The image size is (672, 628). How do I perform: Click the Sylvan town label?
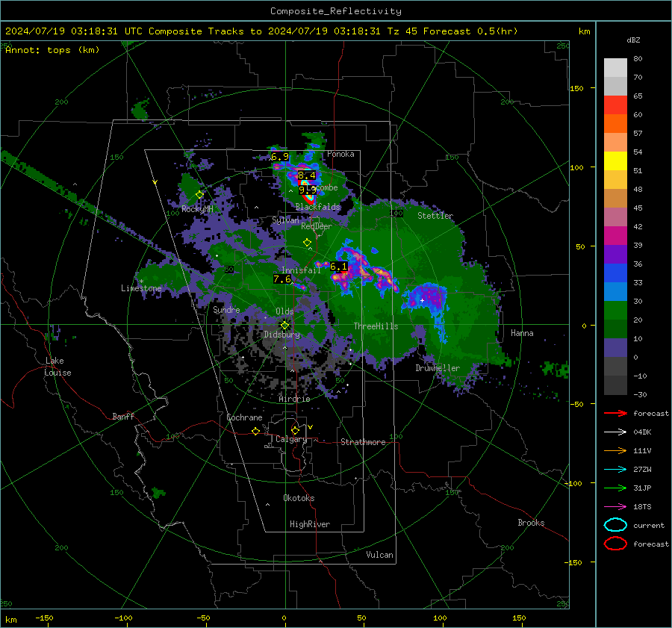(285, 220)
